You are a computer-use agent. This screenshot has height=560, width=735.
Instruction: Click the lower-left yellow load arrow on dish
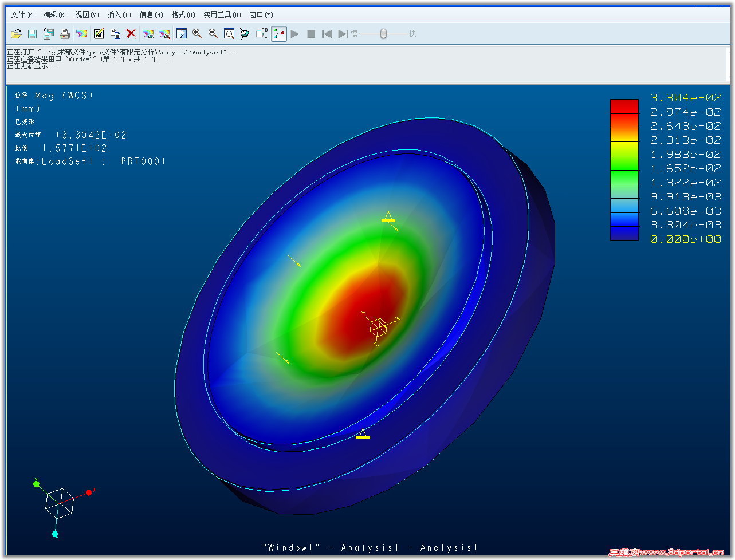[283, 358]
